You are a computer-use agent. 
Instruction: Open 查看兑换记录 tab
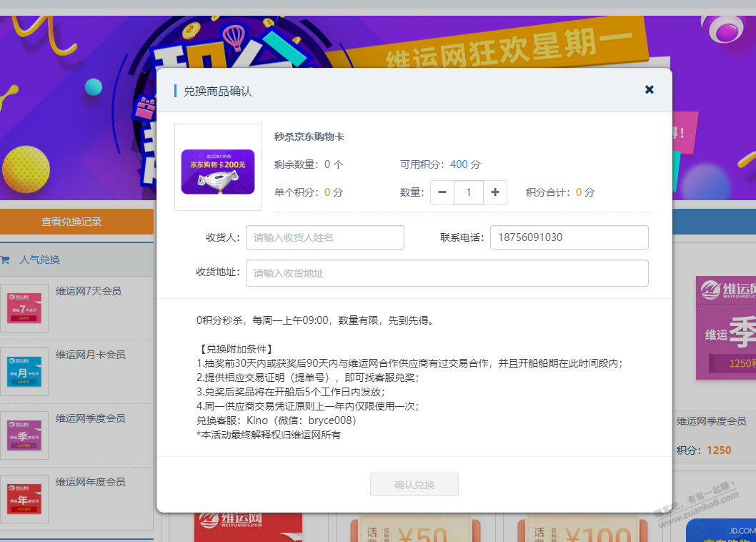pyautogui.click(x=71, y=222)
